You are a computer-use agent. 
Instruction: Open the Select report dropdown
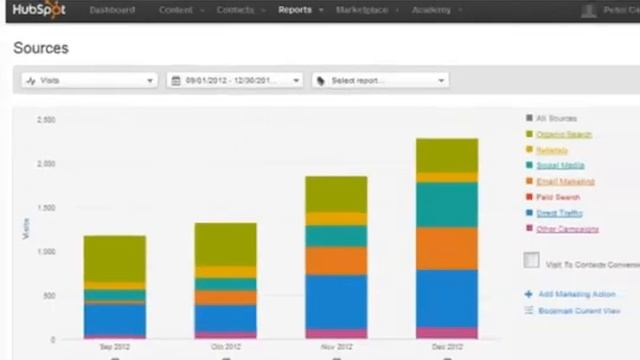coord(380,80)
